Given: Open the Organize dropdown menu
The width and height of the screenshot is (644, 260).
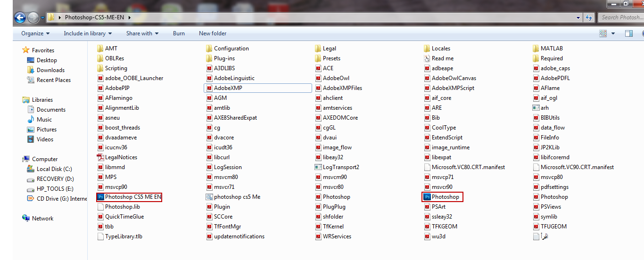Looking at the screenshot, I should tap(35, 33).
